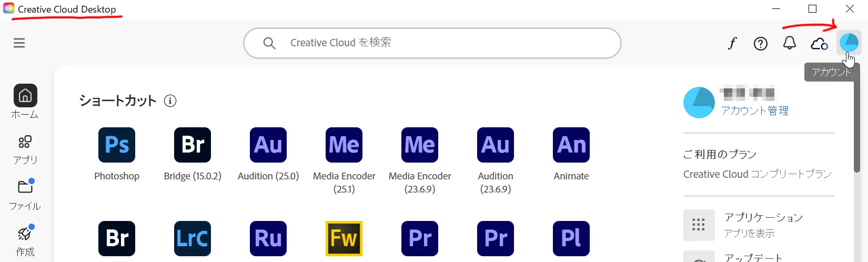Click the アカウント管理 link

click(x=755, y=110)
